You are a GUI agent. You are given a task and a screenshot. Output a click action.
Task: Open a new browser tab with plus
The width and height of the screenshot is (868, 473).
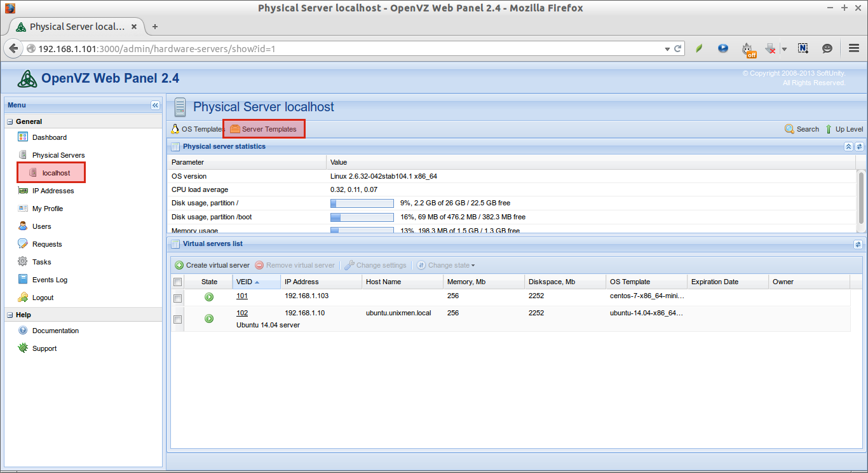[154, 27]
